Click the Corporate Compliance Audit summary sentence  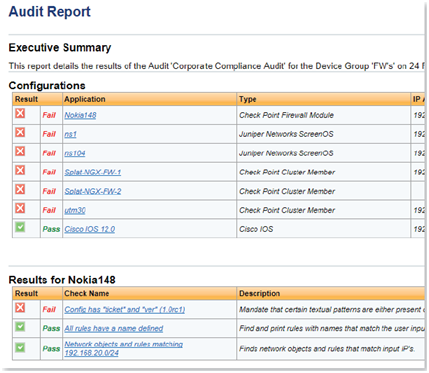click(217, 66)
